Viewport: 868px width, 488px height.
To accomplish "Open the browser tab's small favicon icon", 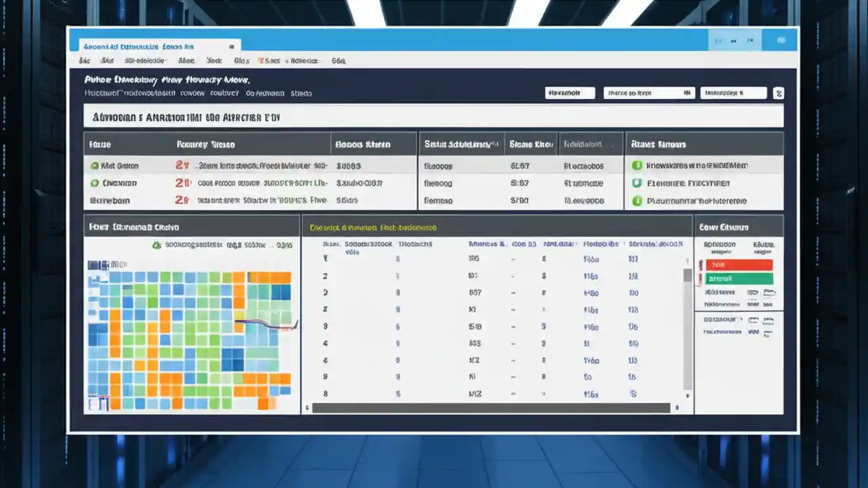I will coord(231,46).
